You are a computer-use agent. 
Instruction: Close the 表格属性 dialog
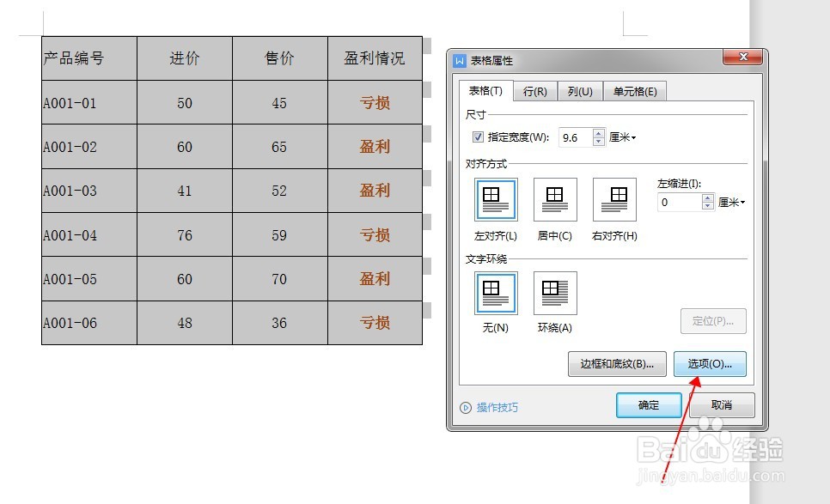[x=742, y=57]
